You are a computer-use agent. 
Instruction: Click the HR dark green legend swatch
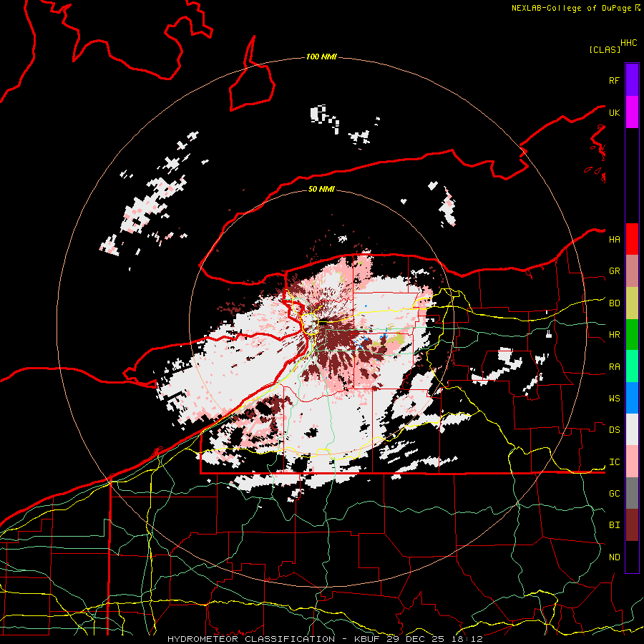632,335
